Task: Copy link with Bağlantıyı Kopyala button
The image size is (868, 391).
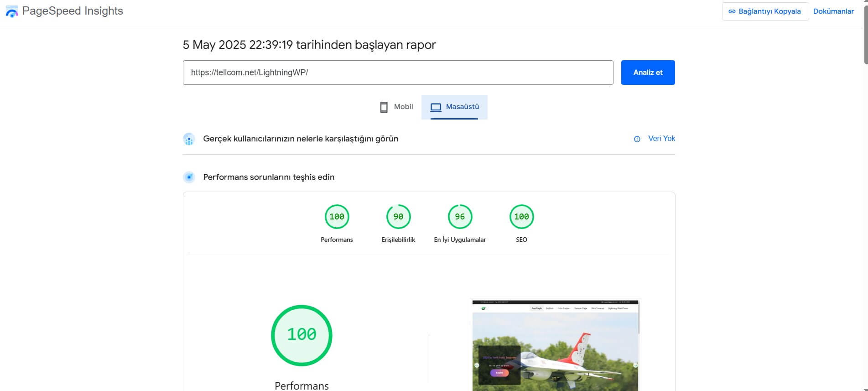Action: coord(765,11)
